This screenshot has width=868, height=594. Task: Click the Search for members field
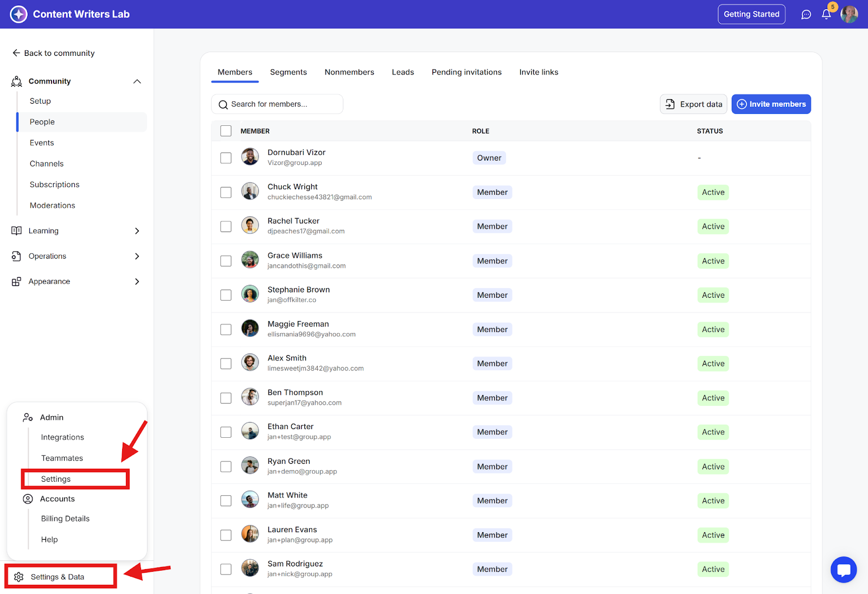click(x=277, y=104)
